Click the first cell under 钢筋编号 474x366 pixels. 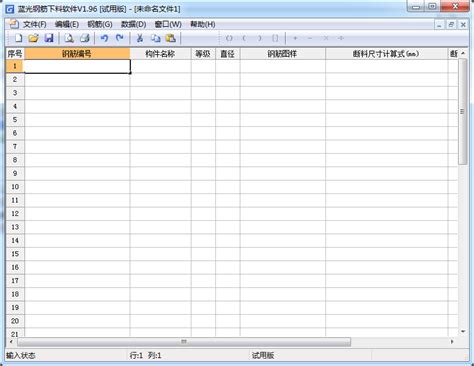click(77, 66)
